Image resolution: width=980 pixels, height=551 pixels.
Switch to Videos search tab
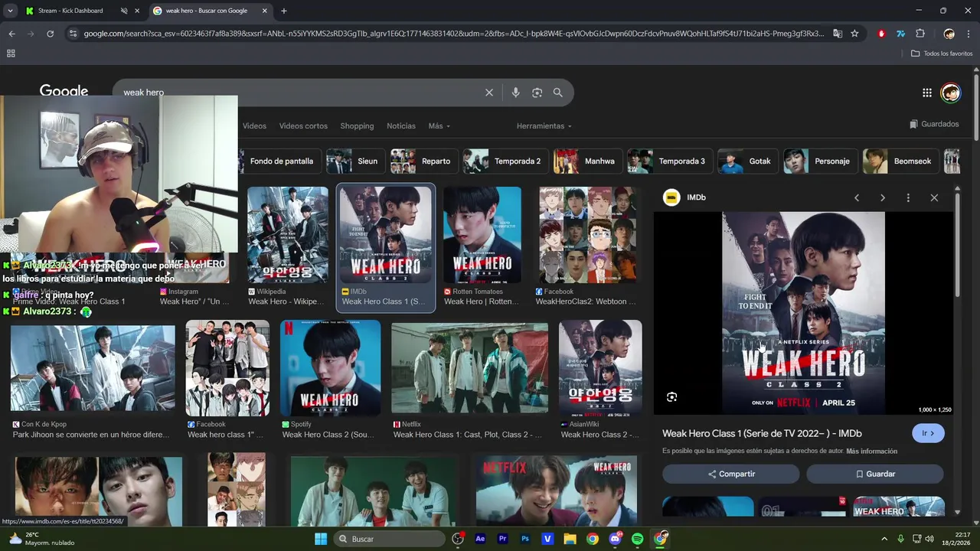click(254, 126)
